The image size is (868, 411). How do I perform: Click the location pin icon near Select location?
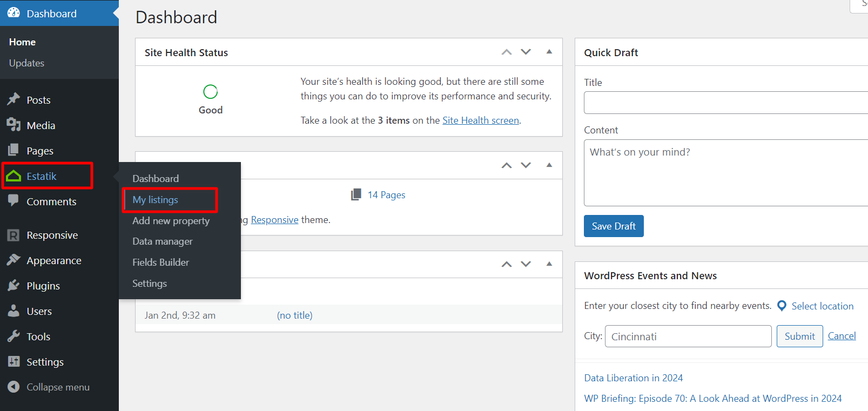[x=782, y=306]
